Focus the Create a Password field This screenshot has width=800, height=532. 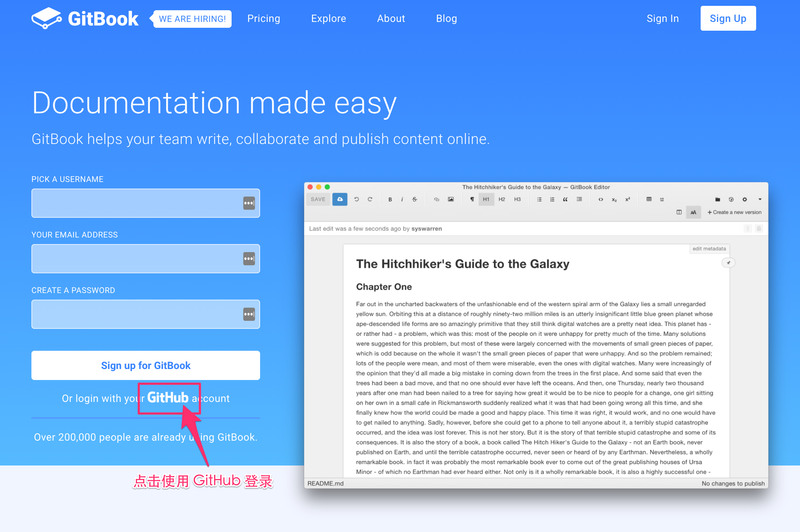(146, 314)
